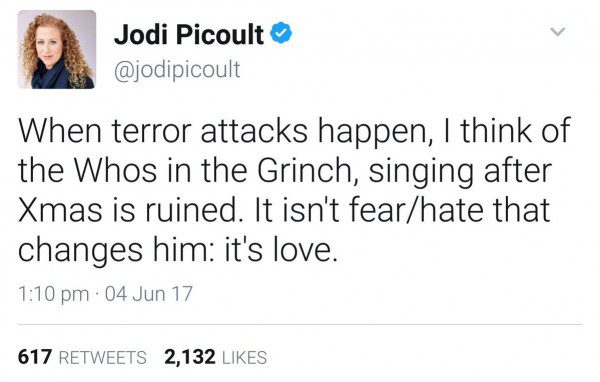
Task: View the 2,132 likes count
Action: click(190, 357)
